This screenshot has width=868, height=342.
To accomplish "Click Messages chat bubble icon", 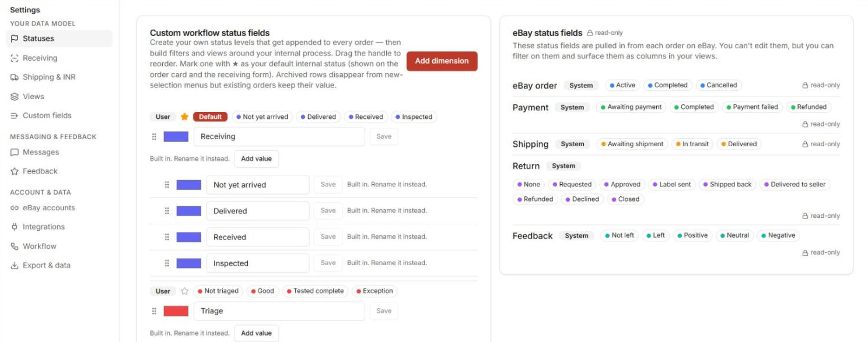I will pyautogui.click(x=15, y=152).
